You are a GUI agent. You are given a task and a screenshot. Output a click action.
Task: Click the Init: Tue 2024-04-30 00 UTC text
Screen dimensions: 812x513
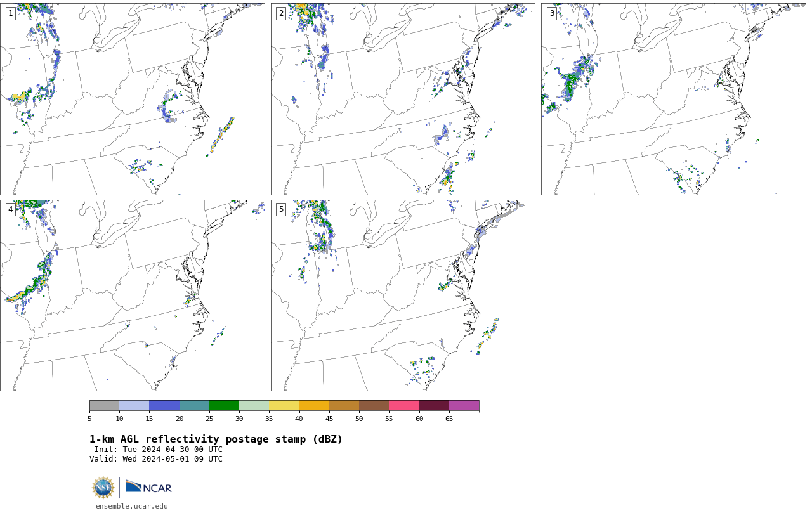click(x=159, y=450)
